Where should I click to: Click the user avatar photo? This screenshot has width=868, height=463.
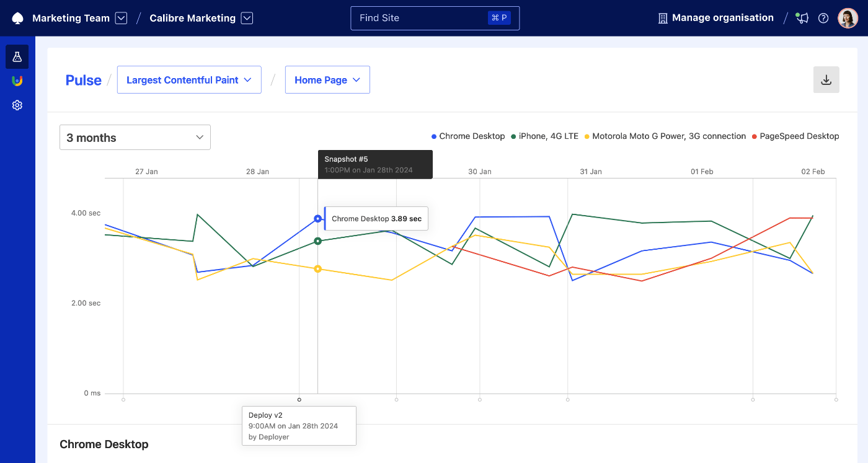[x=848, y=17]
